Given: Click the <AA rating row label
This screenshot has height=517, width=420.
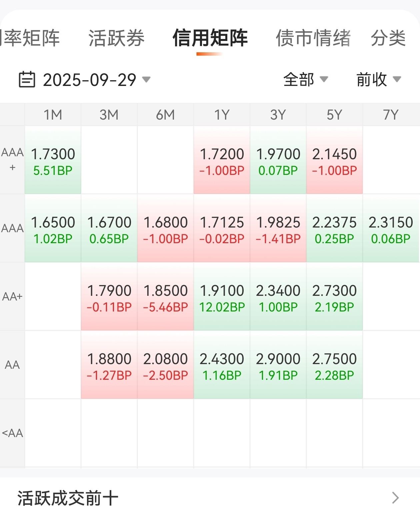Looking at the screenshot, I should click(12, 433).
